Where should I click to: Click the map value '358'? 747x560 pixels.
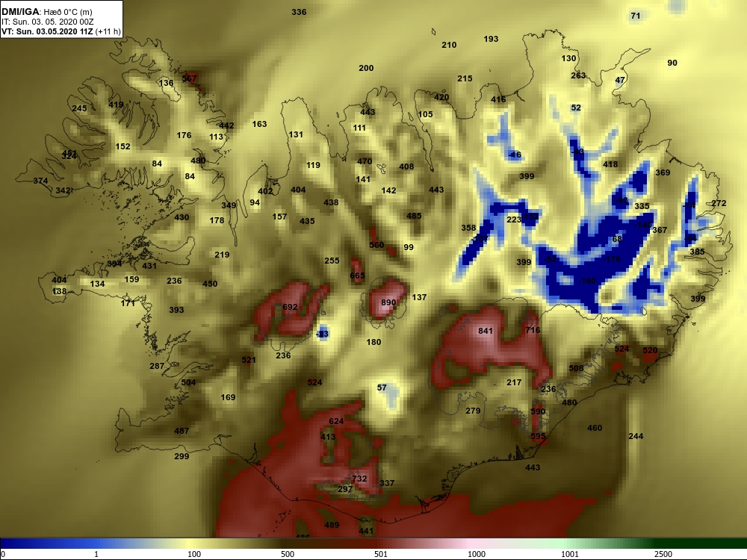(x=468, y=228)
